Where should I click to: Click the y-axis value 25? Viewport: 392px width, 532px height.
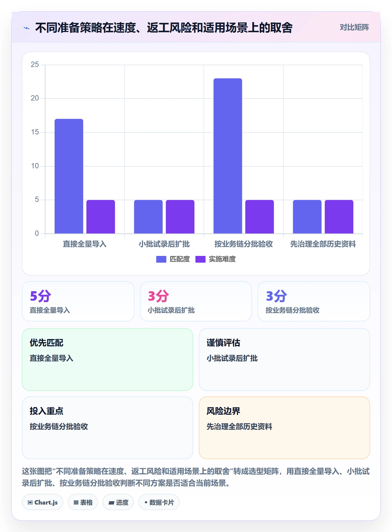35,65
